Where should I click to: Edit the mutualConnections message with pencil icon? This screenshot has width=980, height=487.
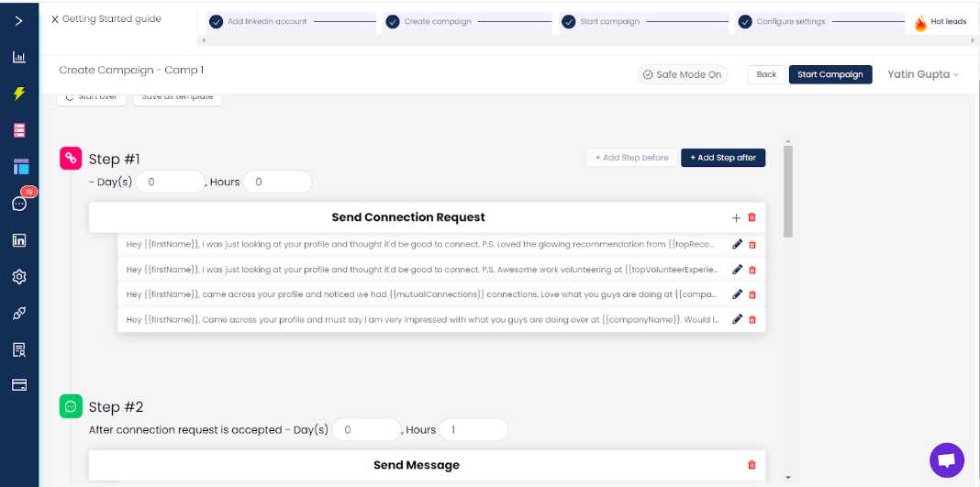tap(737, 293)
